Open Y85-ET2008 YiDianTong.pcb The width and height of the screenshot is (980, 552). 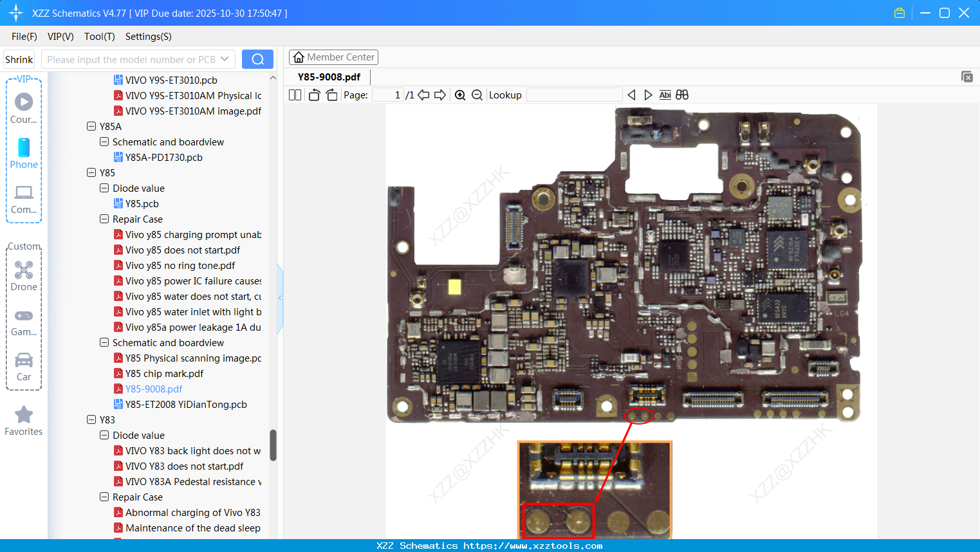pyautogui.click(x=186, y=404)
